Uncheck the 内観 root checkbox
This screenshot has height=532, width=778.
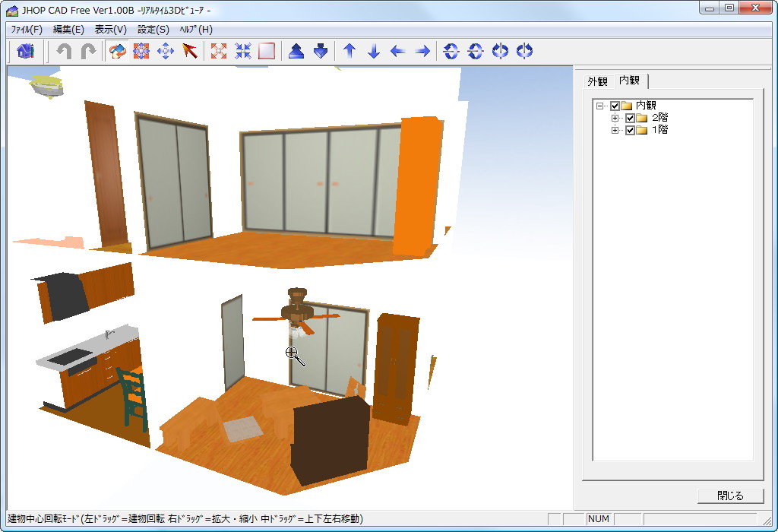[615, 106]
